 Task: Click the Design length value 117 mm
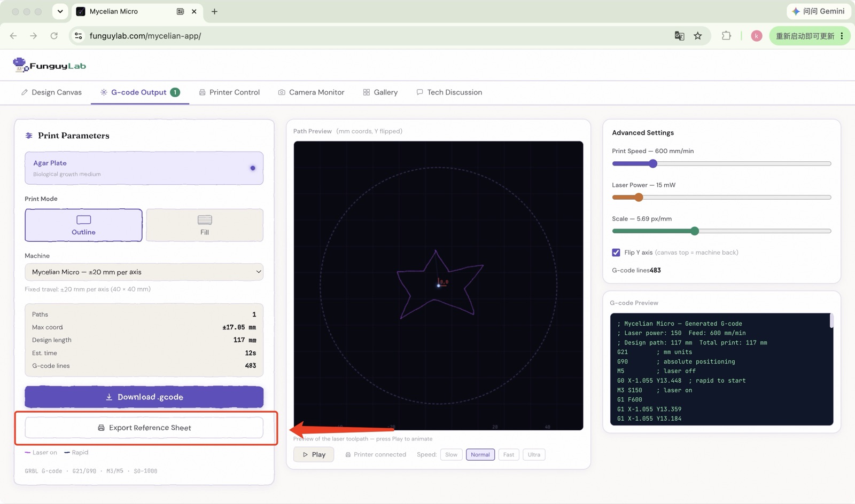[x=245, y=340]
